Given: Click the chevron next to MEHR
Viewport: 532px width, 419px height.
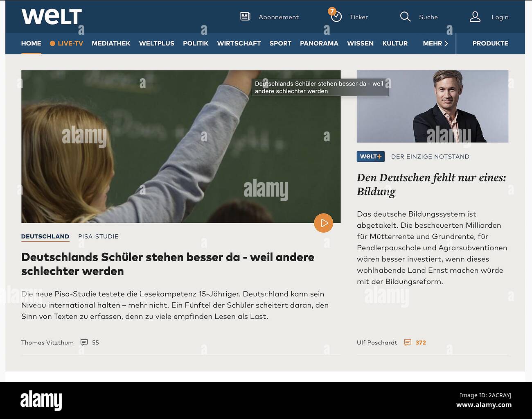Looking at the screenshot, I should tap(446, 43).
